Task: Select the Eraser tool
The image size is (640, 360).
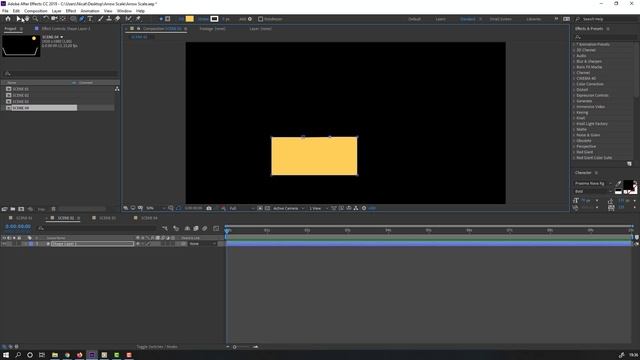Action: pos(118,19)
